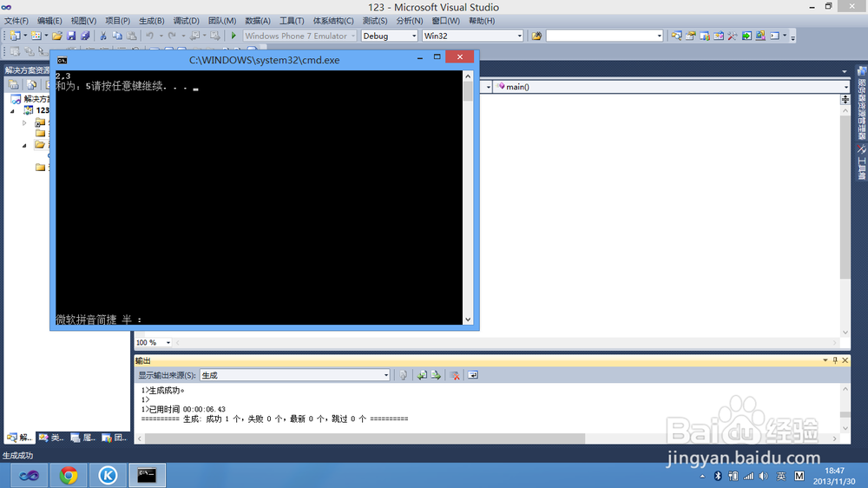Open Properties Window toolbar icon
The image size is (868, 488).
[x=690, y=36]
